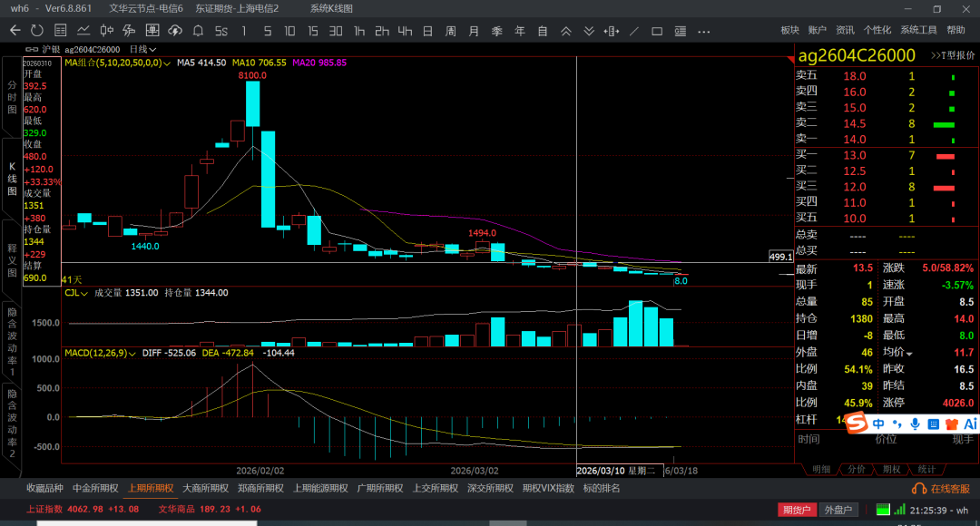The width and height of the screenshot is (980, 526).
Task: Open the T型报价 link
Action: point(952,55)
